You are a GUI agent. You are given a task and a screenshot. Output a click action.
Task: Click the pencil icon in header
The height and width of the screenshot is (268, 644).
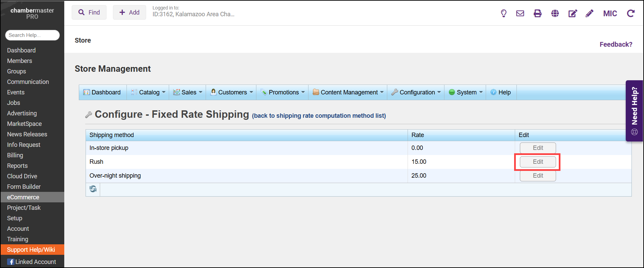tap(590, 14)
